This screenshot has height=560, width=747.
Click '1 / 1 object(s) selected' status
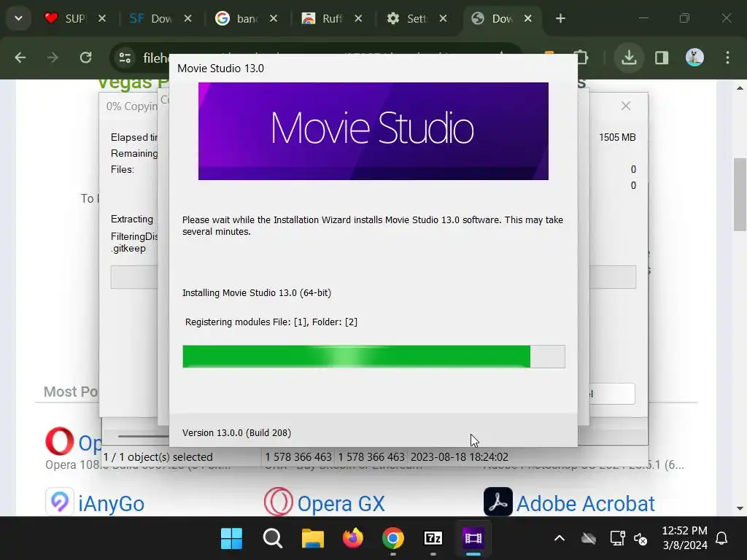[x=158, y=457]
